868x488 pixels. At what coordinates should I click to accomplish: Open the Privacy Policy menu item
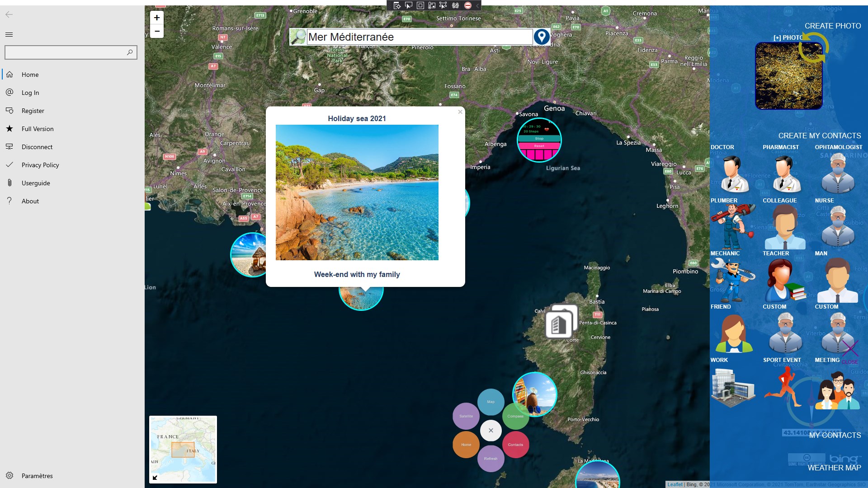tap(40, 165)
